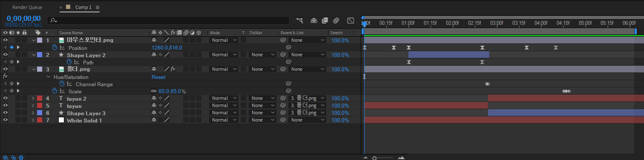Screen dimensions: 644x160
Task: Enable Frame Blending for the composition
Action: click(x=325, y=20)
